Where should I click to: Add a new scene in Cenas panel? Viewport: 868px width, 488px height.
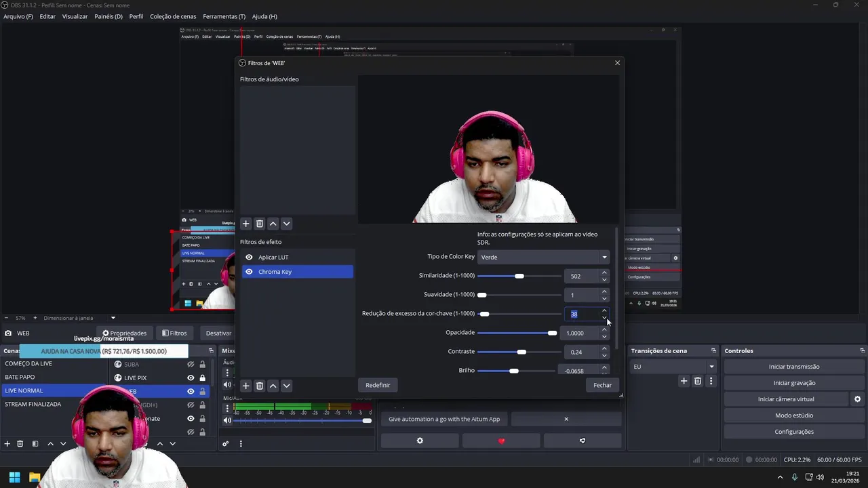coord(7,444)
